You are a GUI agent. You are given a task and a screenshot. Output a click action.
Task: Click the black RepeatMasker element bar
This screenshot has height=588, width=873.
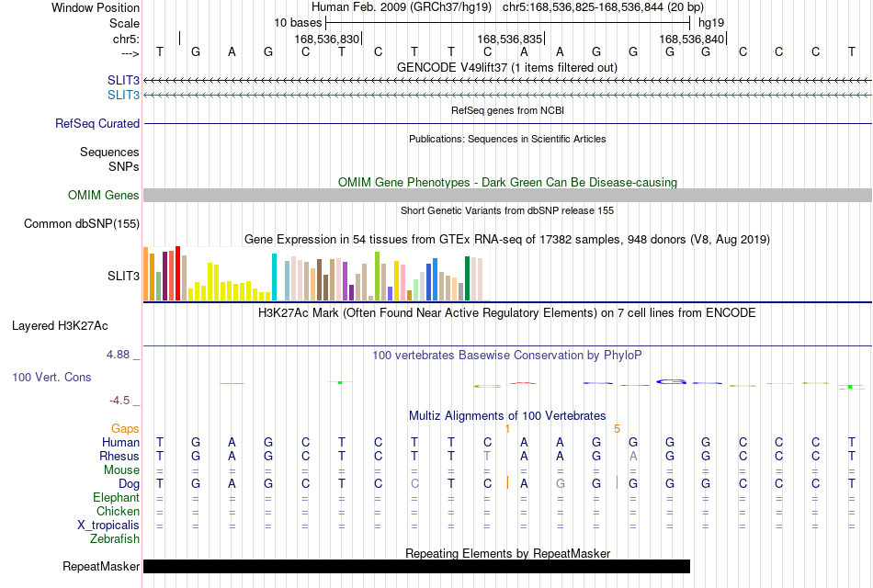(416, 566)
